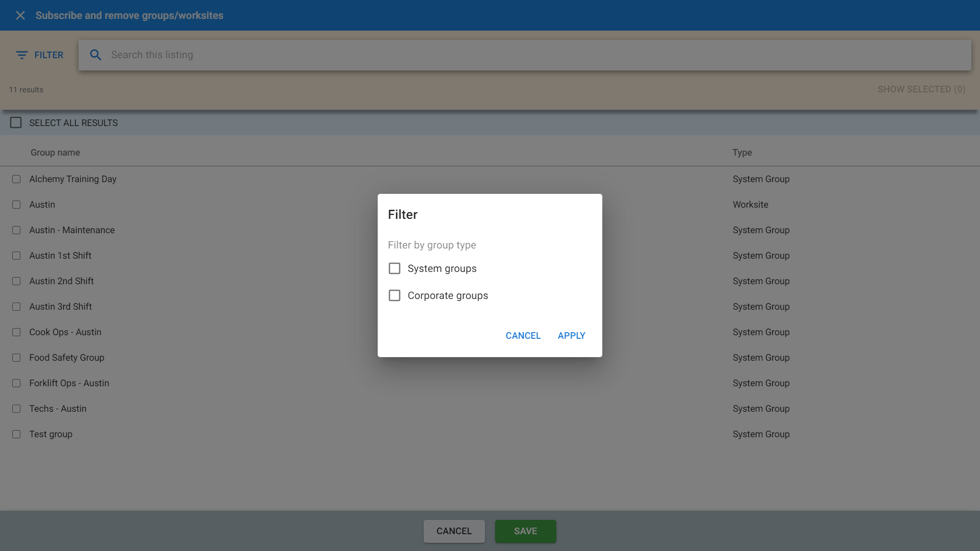The height and width of the screenshot is (551, 980).
Task: Check the Austin worksite row
Action: (x=16, y=205)
